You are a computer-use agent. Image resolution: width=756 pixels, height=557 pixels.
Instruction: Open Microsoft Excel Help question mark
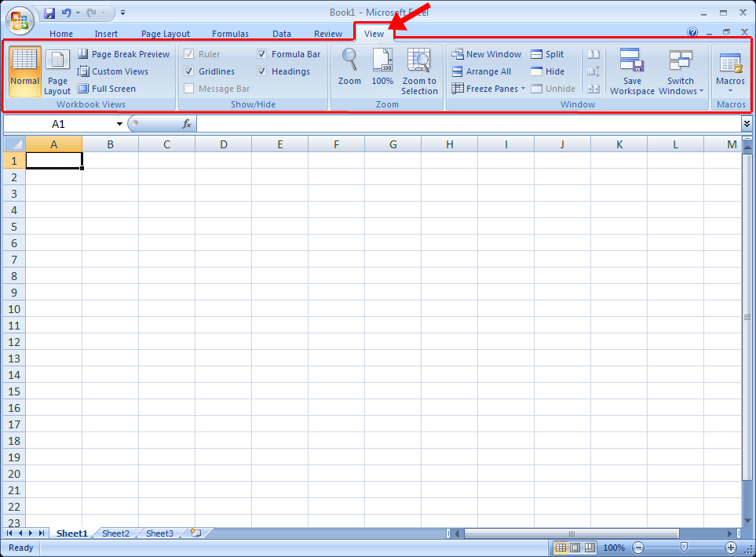(692, 32)
